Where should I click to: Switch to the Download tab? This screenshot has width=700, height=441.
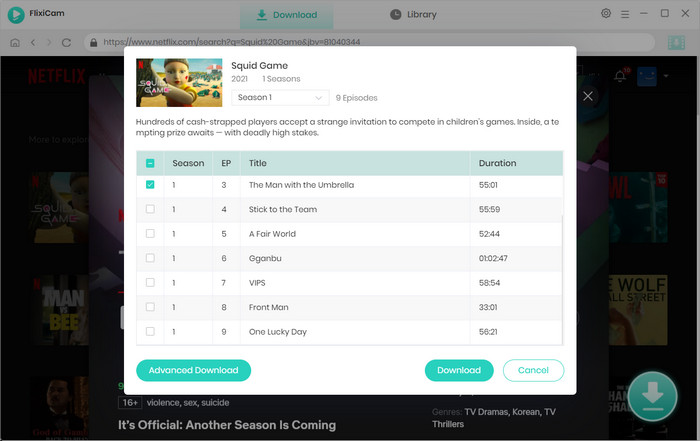tap(287, 15)
